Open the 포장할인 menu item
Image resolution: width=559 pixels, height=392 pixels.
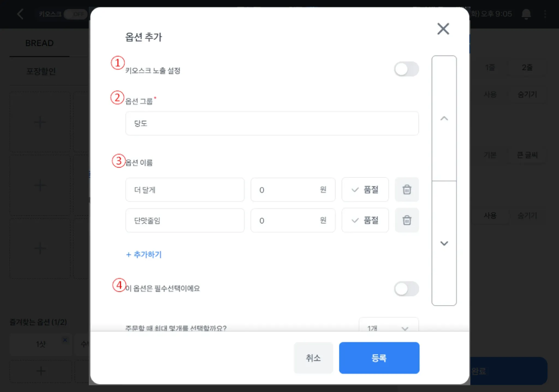pos(41,72)
